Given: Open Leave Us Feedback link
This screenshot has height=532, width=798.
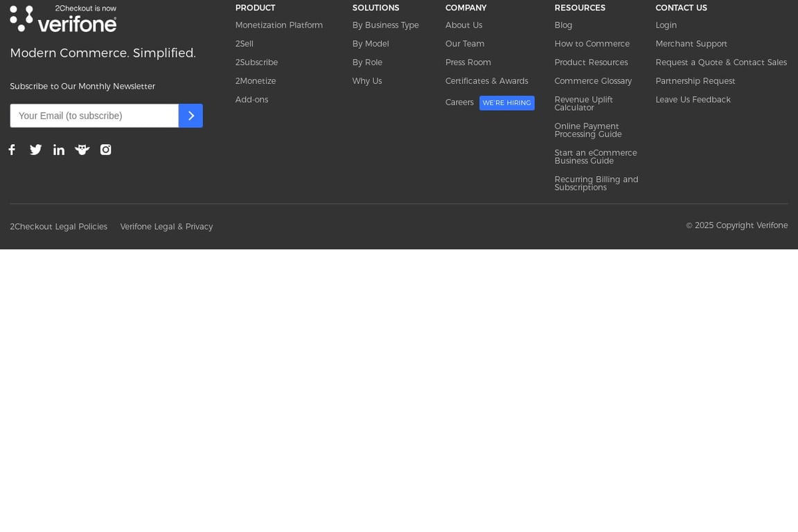Looking at the screenshot, I should (x=693, y=99).
